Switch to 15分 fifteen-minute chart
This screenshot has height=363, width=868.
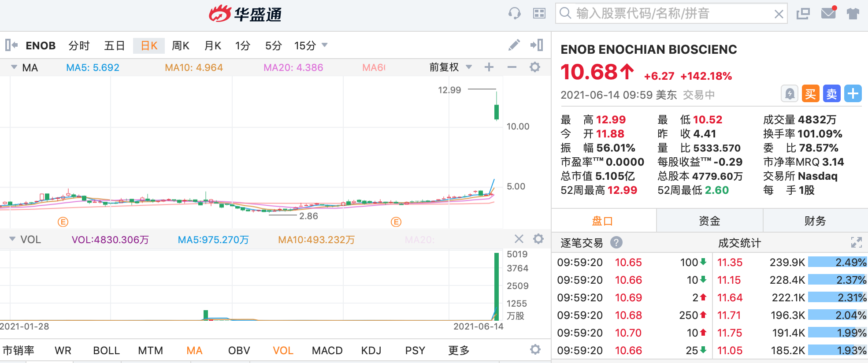(x=305, y=45)
